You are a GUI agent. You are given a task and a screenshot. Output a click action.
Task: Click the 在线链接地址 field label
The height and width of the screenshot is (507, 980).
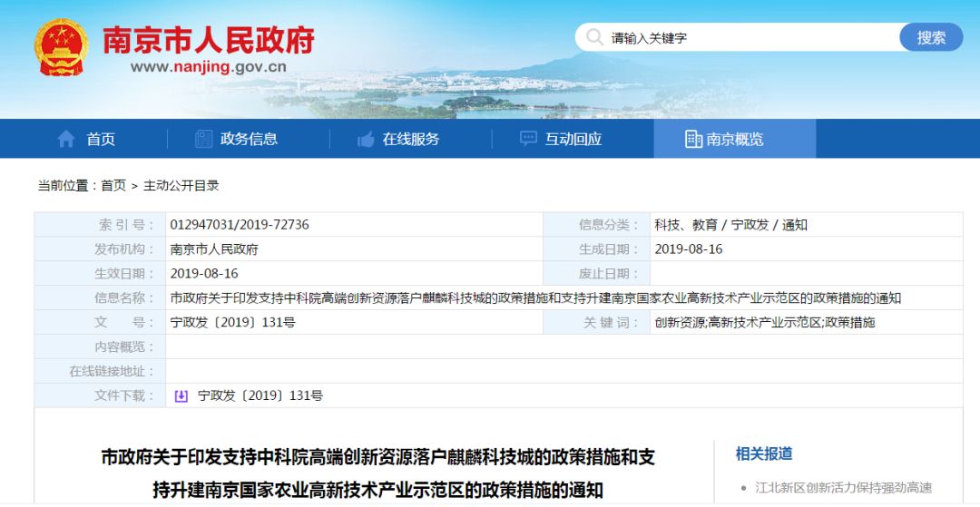click(x=112, y=371)
